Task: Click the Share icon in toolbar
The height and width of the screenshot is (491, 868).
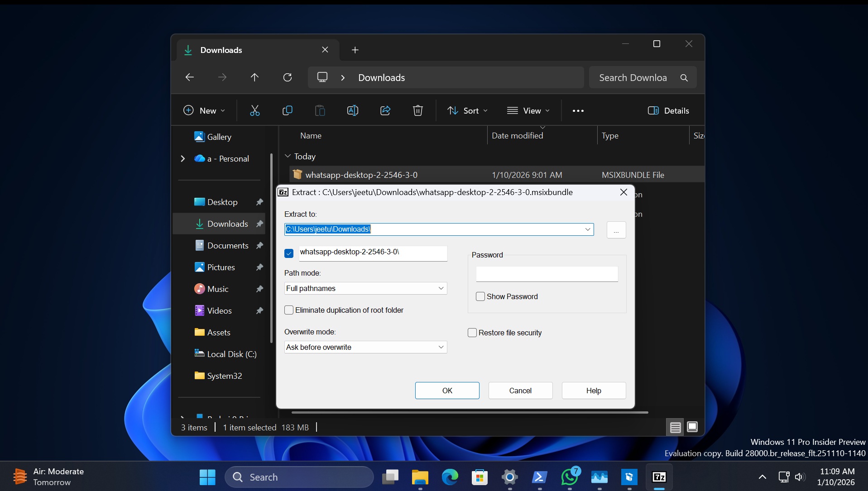Action: coord(385,110)
